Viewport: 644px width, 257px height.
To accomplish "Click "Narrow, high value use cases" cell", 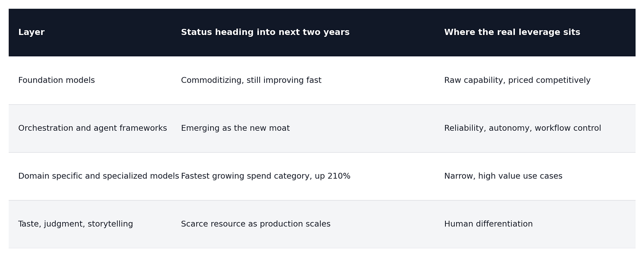I will point(503,176).
